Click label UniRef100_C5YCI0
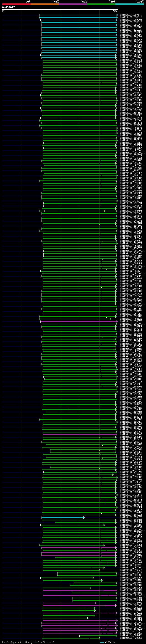The image size is (146, 644). pyautogui.click(x=131, y=140)
